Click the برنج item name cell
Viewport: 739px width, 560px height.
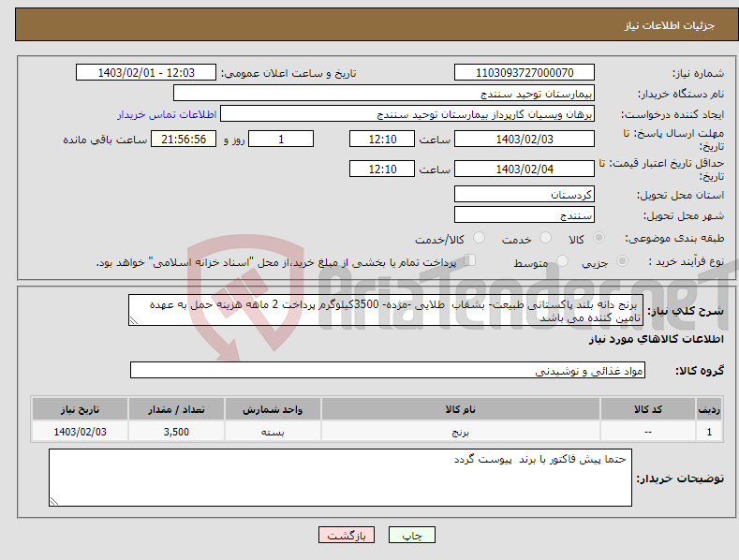[461, 432]
